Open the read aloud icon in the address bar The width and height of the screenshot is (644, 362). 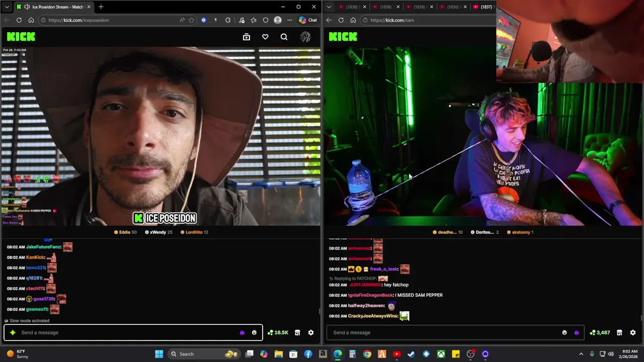pyautogui.click(x=182, y=20)
